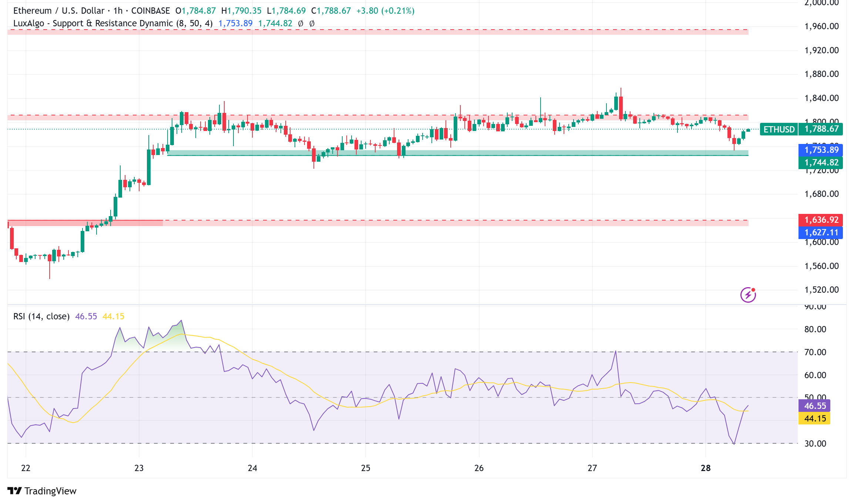
Task: Select the LuxAlgo Support & Resistance indicator label
Action: 113,23
